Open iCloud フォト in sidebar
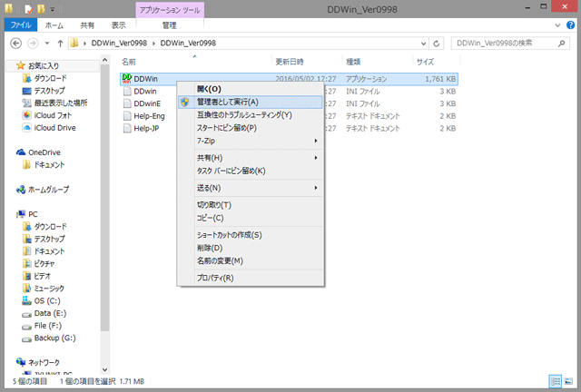The width and height of the screenshot is (581, 392). 53,115
